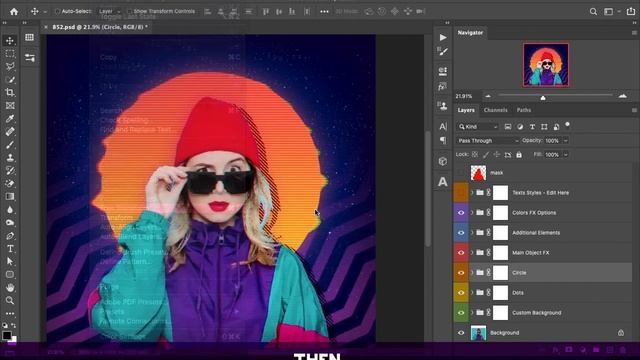Switch to the Channels tab
640x360 pixels.
496,110
